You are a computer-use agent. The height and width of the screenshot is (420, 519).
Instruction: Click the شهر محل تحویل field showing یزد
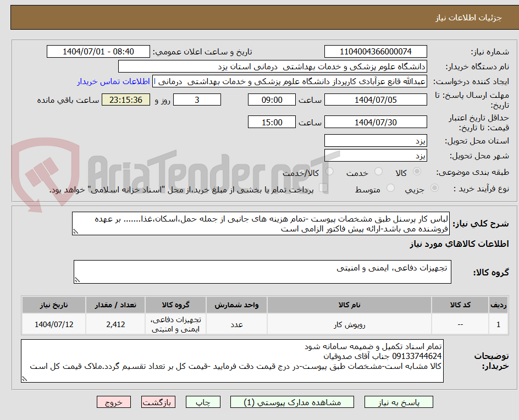[376, 156]
